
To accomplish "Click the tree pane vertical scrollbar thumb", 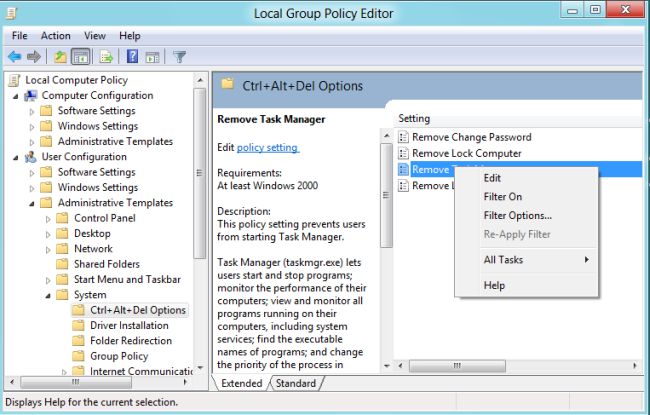I will [x=200, y=173].
